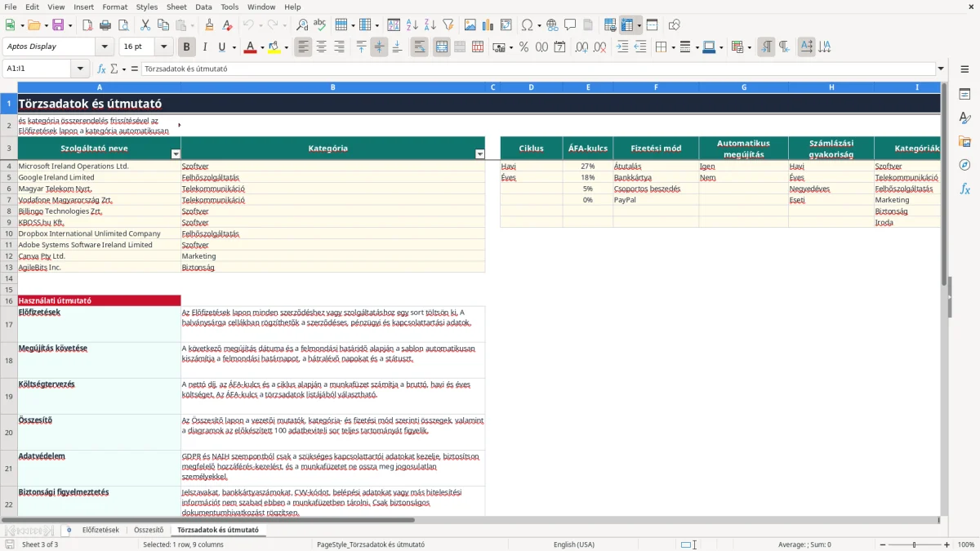
Task: Open Find and Replace icon
Action: pos(302,25)
